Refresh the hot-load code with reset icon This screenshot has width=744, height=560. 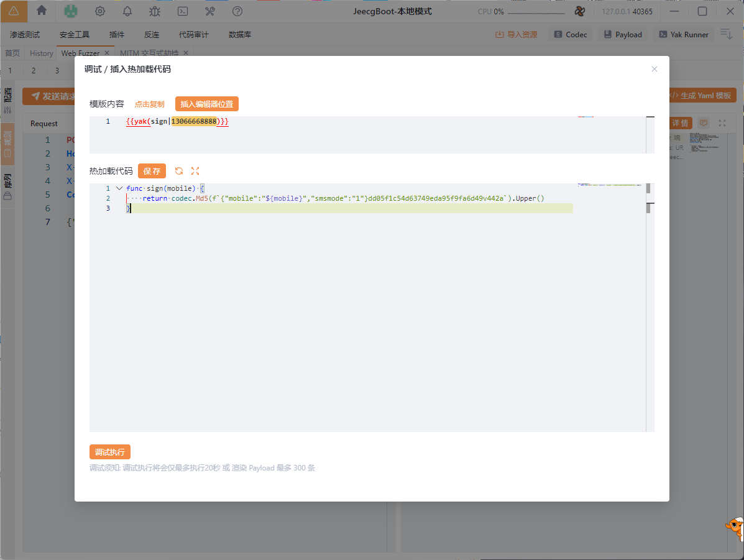[179, 171]
